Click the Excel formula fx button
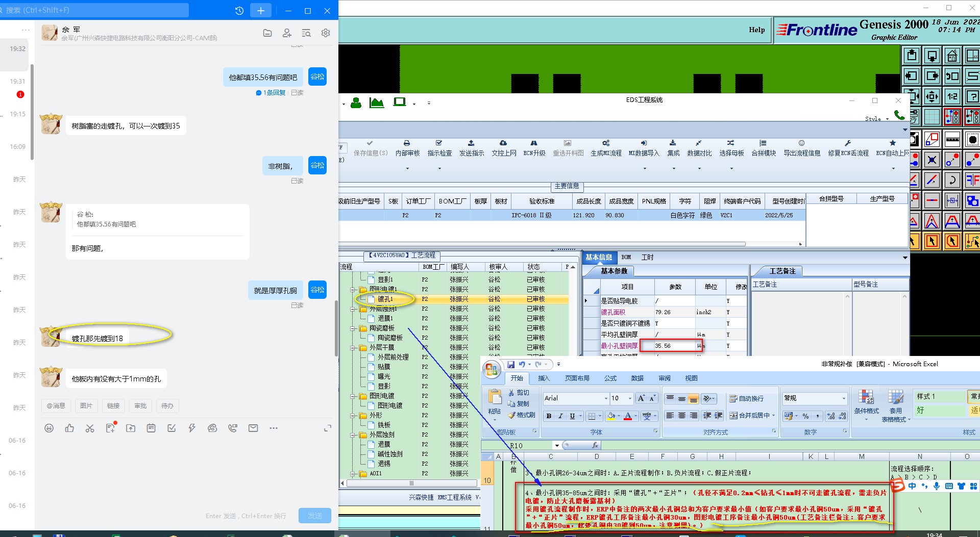 click(x=595, y=446)
